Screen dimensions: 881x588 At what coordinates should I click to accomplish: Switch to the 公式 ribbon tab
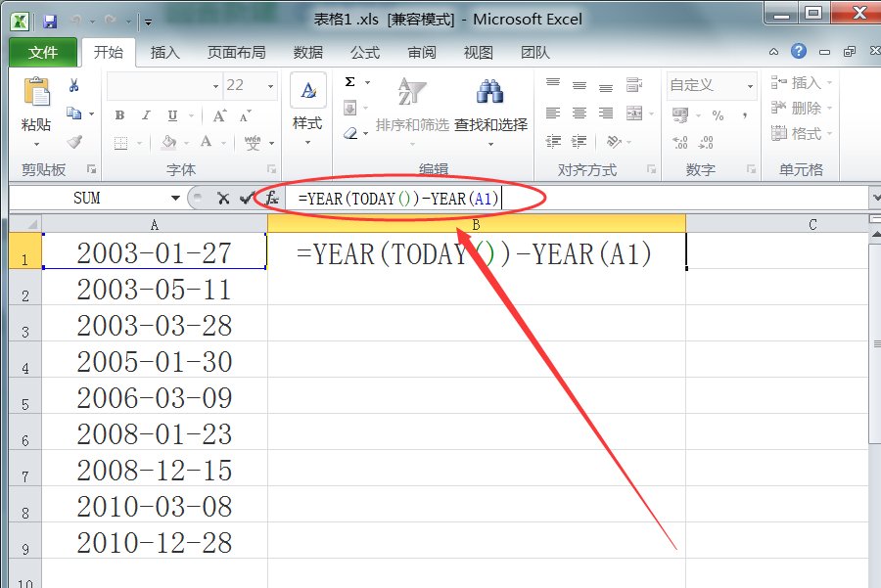click(x=364, y=52)
